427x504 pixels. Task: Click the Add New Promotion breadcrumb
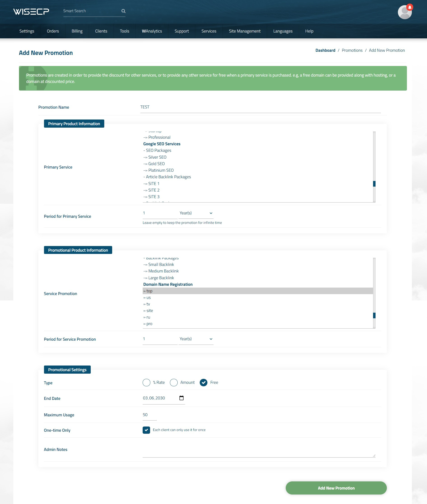coord(387,50)
